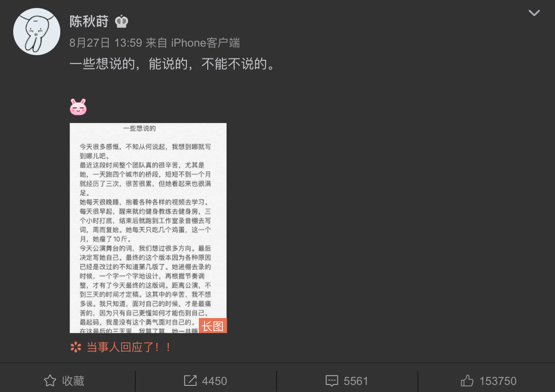Click the pink rabbit emoji
The width and height of the screenshot is (555, 392).
(78, 107)
